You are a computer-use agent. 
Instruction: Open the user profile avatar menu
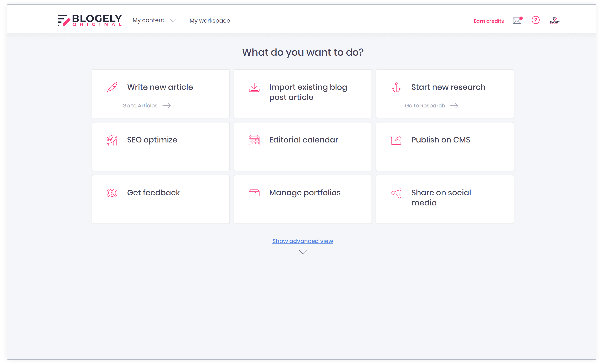tap(555, 20)
